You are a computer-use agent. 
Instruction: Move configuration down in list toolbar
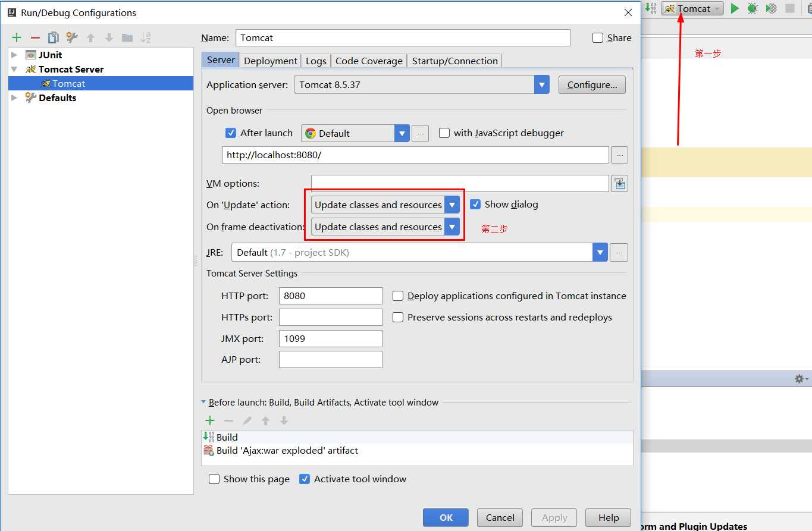[x=109, y=37]
